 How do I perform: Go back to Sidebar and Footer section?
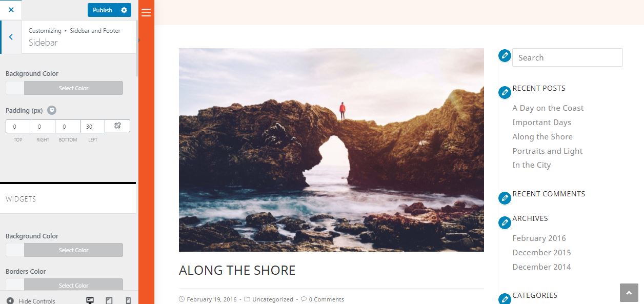click(x=11, y=37)
